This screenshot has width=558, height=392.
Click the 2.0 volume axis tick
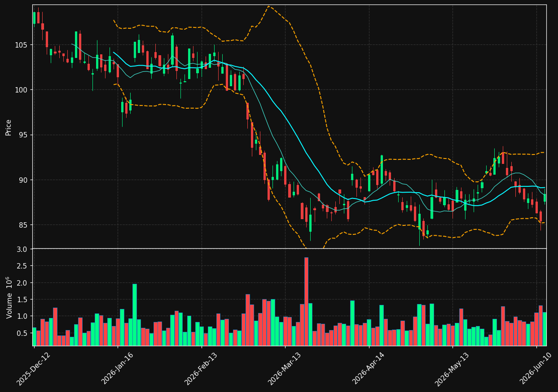point(22,283)
